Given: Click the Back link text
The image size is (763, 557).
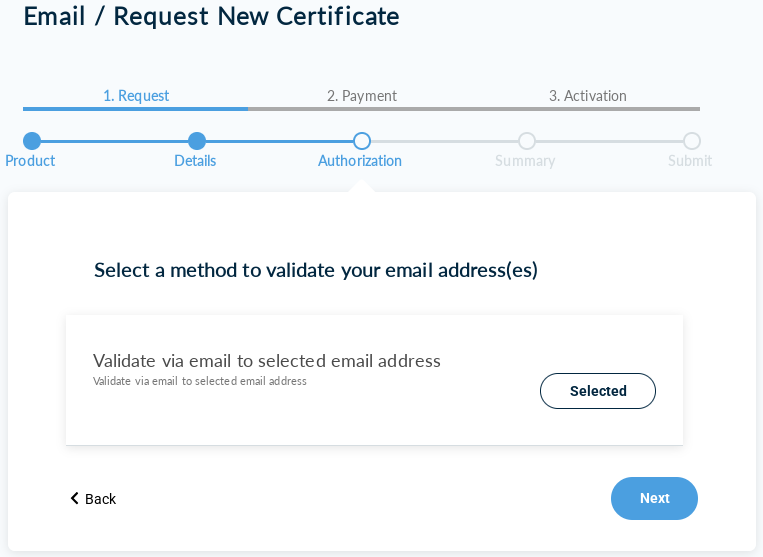Looking at the screenshot, I should click(x=100, y=499).
